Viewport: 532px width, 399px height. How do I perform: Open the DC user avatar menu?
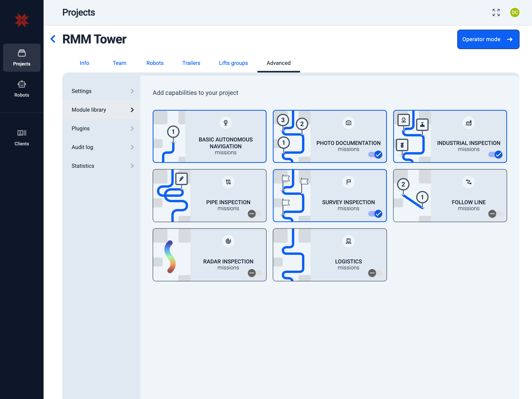(x=514, y=12)
